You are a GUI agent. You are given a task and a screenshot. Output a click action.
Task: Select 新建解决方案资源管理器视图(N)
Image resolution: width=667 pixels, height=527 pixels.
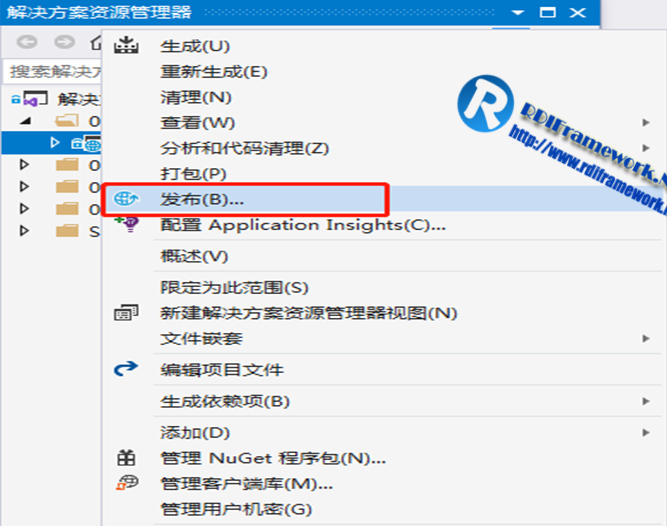pos(309,313)
